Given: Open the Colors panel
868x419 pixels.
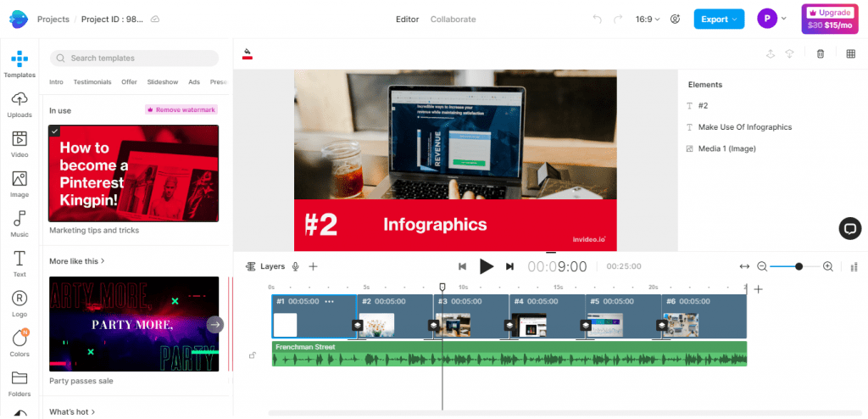Looking at the screenshot, I should coord(19,344).
